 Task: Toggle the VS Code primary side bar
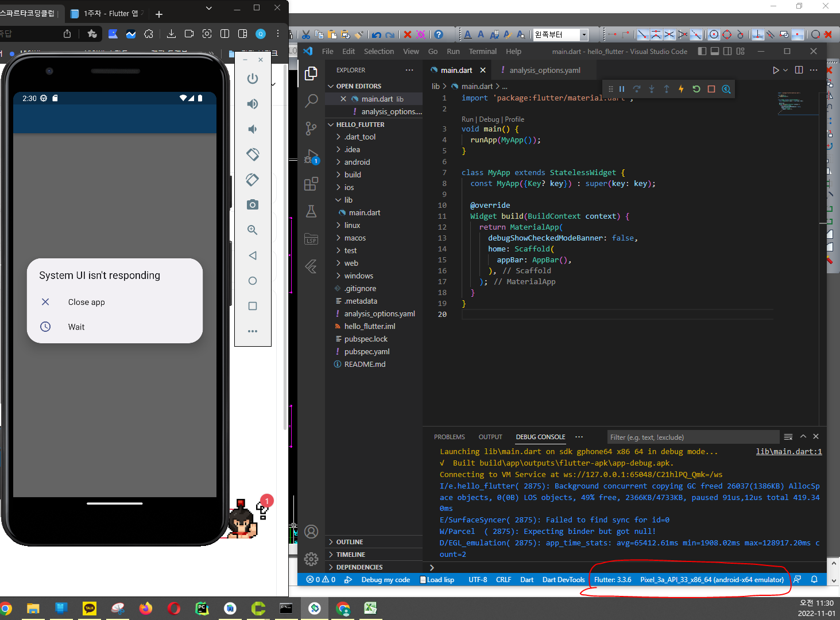(702, 51)
